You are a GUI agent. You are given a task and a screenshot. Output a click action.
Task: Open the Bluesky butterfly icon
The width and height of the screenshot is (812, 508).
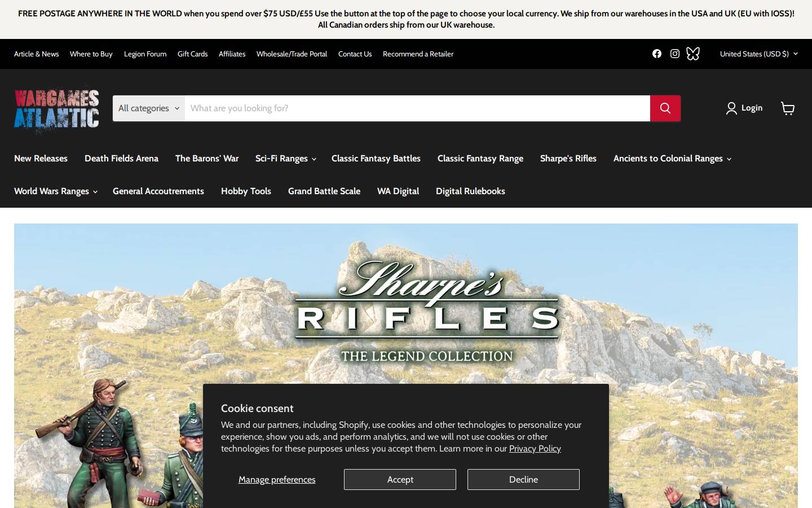(x=693, y=54)
